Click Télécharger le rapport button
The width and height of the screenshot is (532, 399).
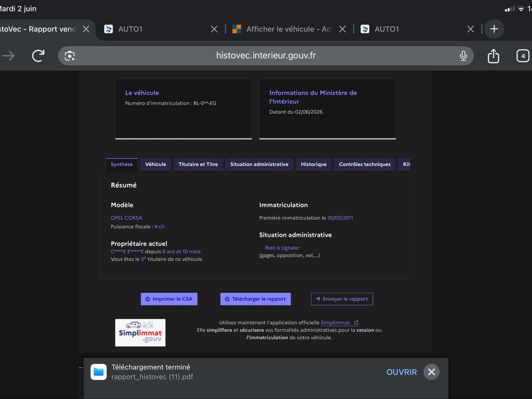point(255,299)
